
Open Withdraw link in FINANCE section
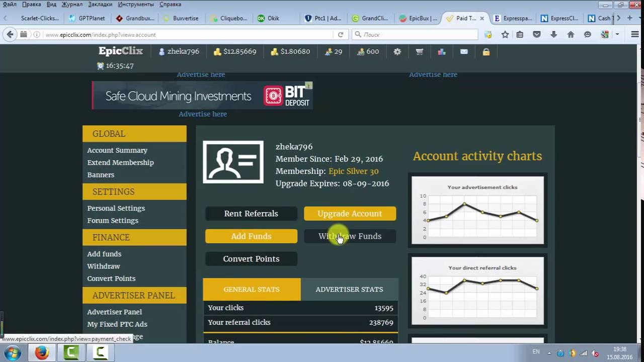(104, 266)
